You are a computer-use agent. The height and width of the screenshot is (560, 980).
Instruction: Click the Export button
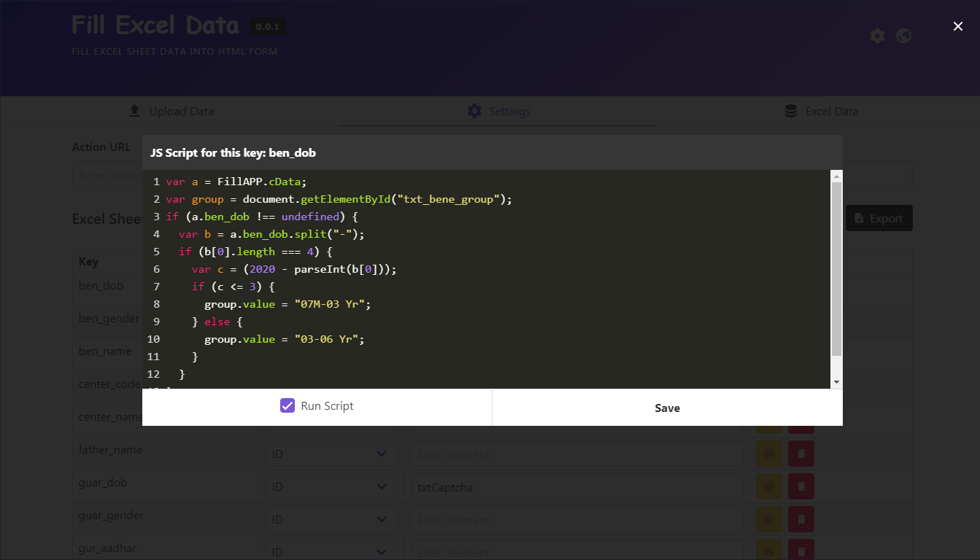(x=879, y=218)
